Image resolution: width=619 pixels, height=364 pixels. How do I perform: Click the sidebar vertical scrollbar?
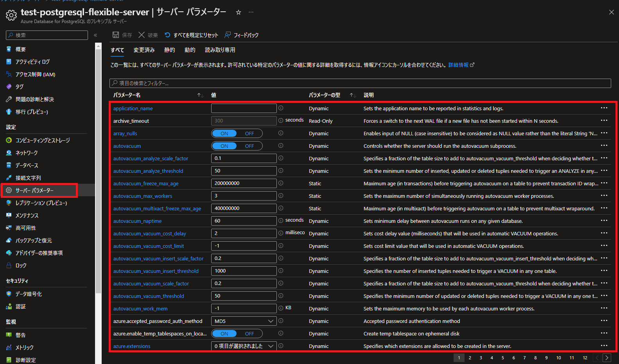click(x=99, y=170)
